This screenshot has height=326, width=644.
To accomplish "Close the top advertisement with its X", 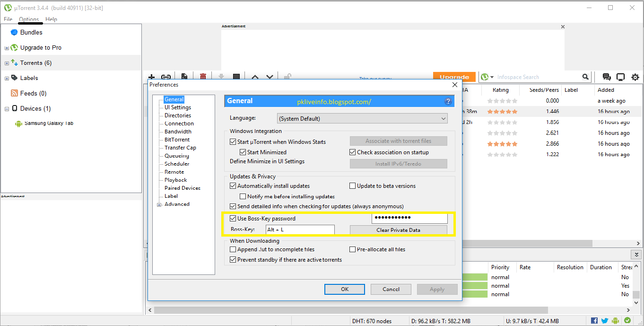I will pyautogui.click(x=563, y=27).
